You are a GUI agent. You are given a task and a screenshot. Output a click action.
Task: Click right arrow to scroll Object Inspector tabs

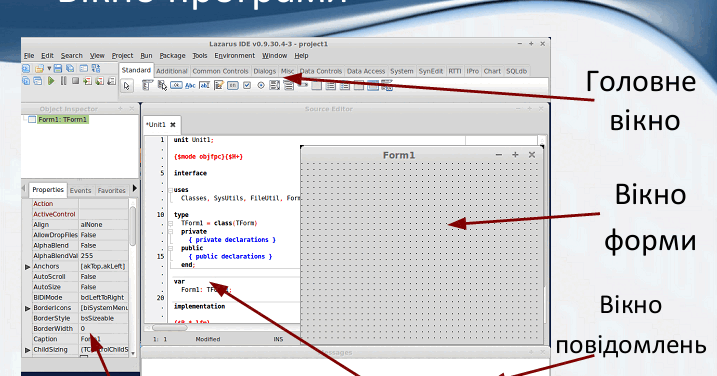click(134, 188)
